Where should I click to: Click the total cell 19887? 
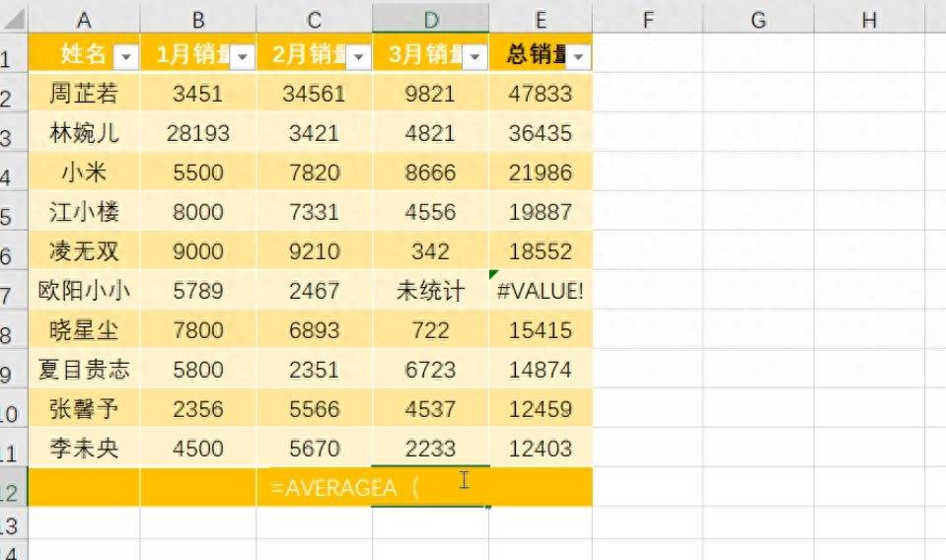point(541,212)
